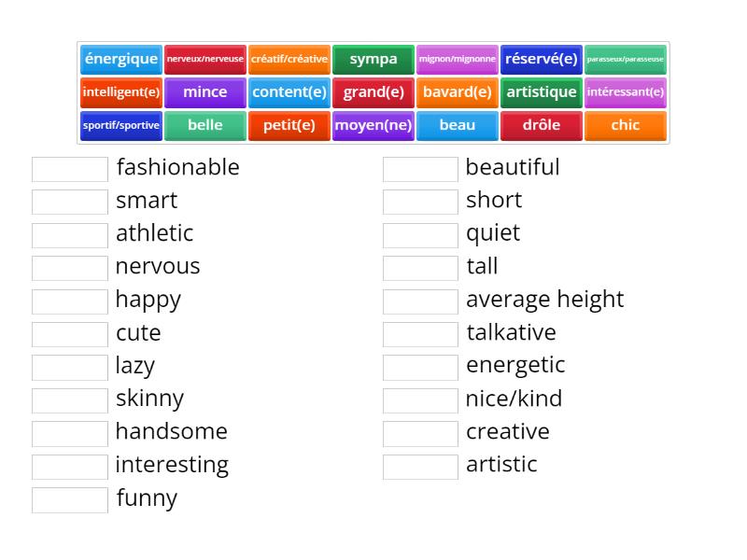747x560 pixels.
Task: Pick the purple 'mince' tile
Action: [x=205, y=92]
